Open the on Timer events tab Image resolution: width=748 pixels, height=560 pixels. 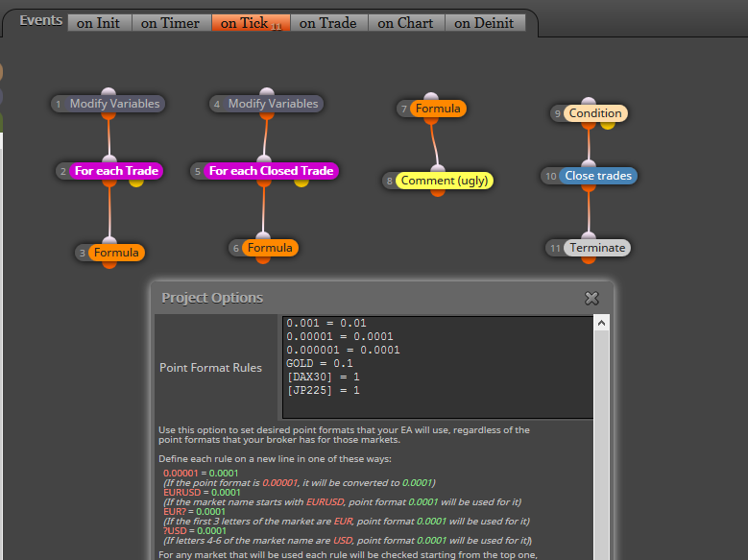170,23
